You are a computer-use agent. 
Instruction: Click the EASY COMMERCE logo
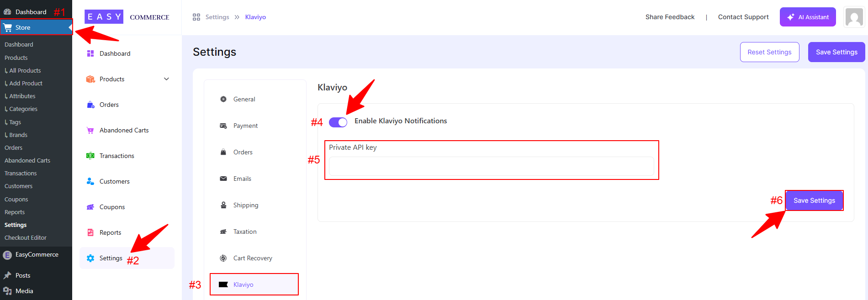[127, 17]
